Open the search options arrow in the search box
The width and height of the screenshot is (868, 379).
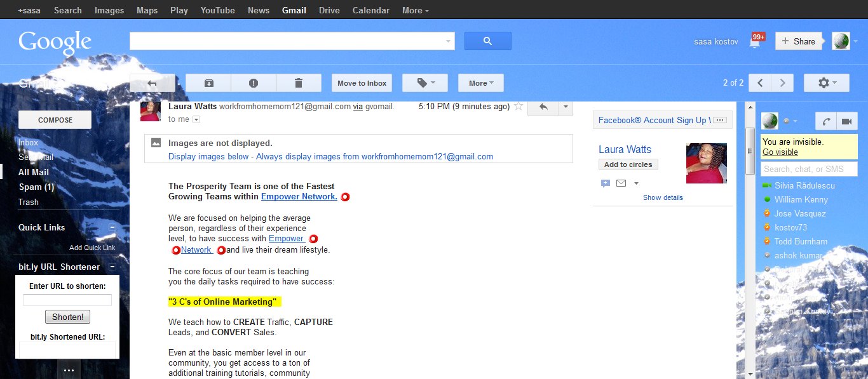click(449, 41)
